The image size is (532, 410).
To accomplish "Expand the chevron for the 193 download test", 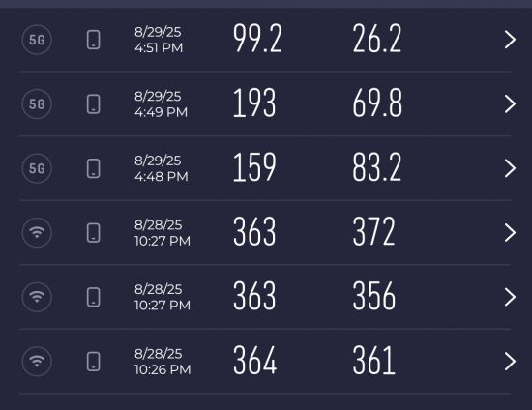I will coord(510,103).
